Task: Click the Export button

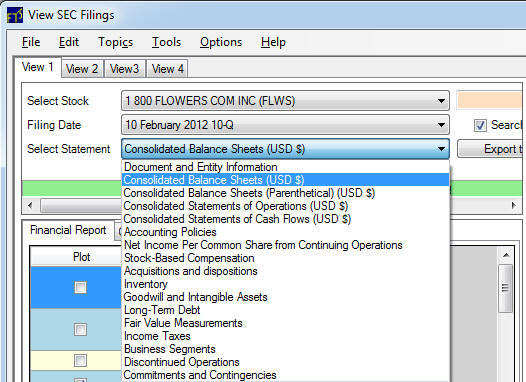Action: [x=490, y=149]
